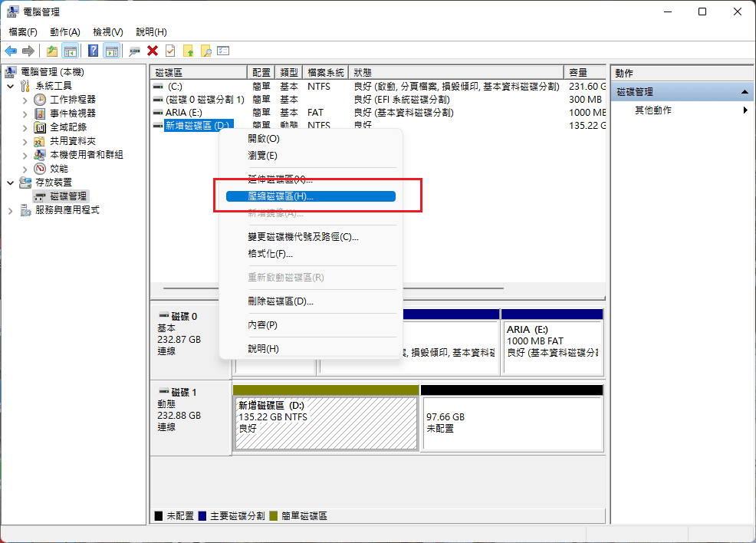The image size is (756, 543).
Task: Toggle the Show/Hide Action Pane button
Action: pyautogui.click(x=111, y=51)
